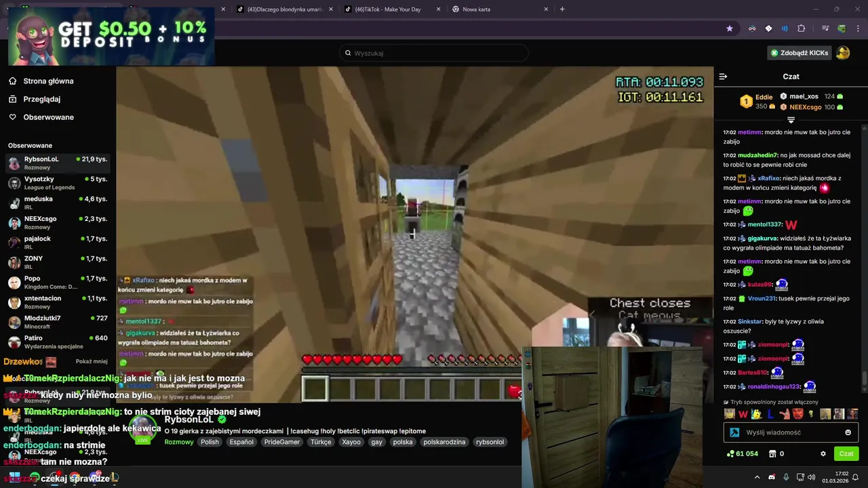Screen dimensions: 868x488
Task: Select the Xayoo stream tag
Action: coord(351,442)
